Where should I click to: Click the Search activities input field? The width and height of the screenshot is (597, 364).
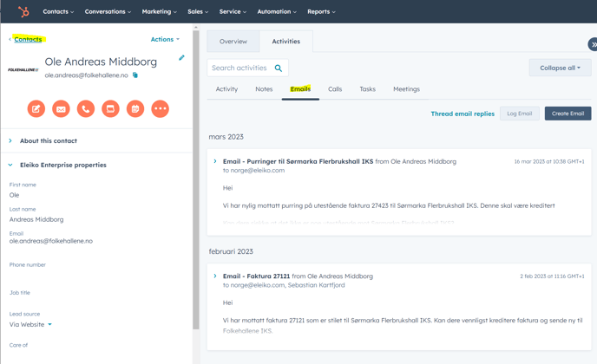pyautogui.click(x=239, y=68)
